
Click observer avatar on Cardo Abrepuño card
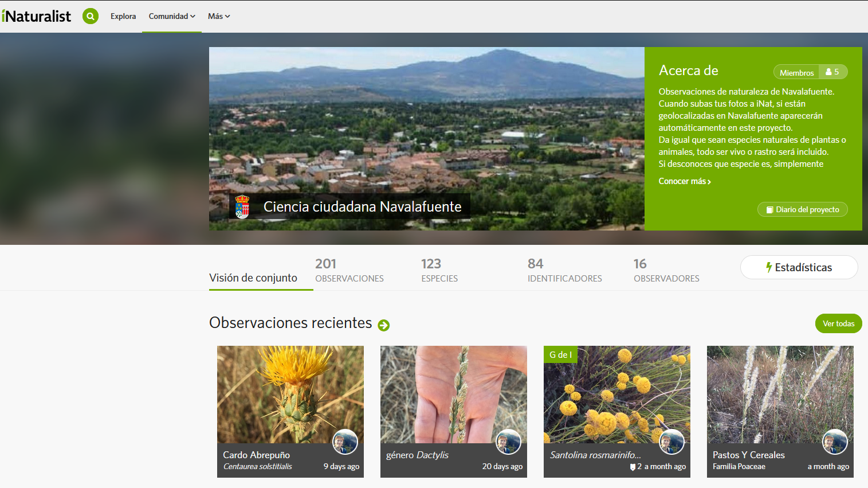click(345, 442)
